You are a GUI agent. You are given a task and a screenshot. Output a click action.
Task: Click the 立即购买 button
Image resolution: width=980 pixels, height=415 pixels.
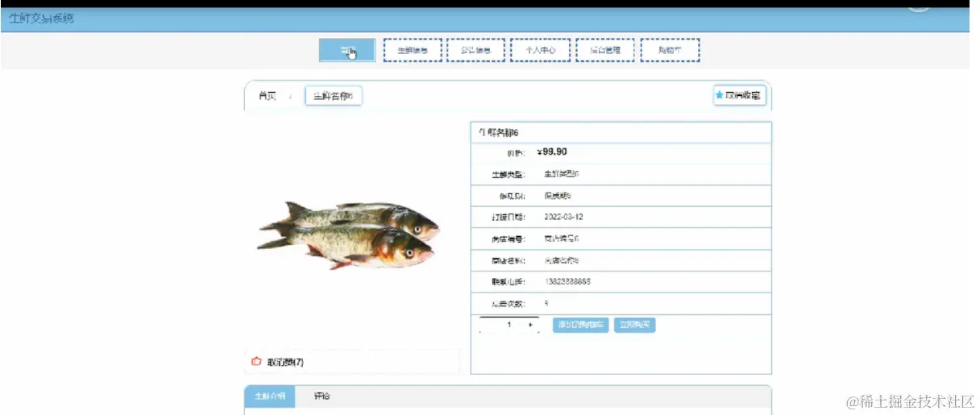coord(634,325)
